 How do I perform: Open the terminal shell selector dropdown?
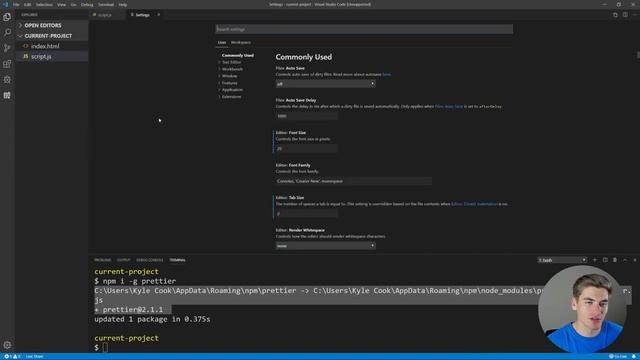click(562, 260)
